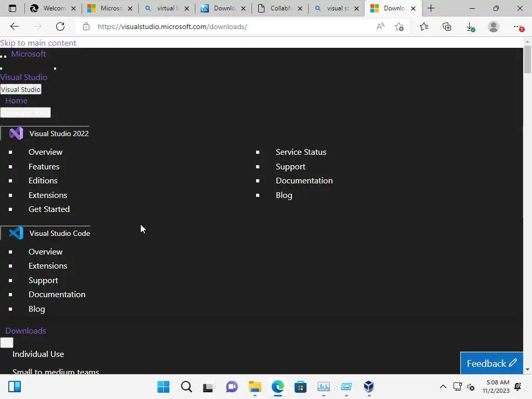Open Windows Start button

coord(163,387)
